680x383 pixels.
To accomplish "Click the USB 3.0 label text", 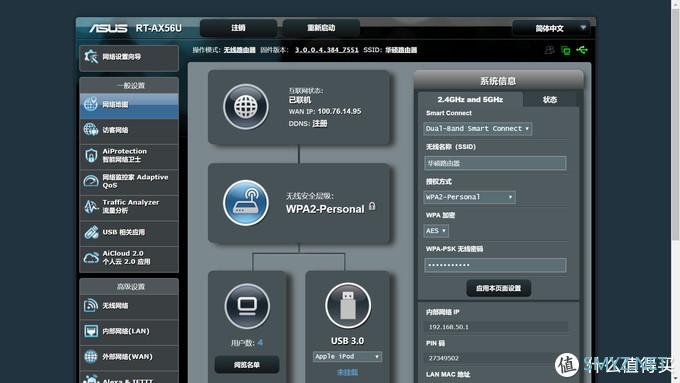I will pyautogui.click(x=347, y=341).
